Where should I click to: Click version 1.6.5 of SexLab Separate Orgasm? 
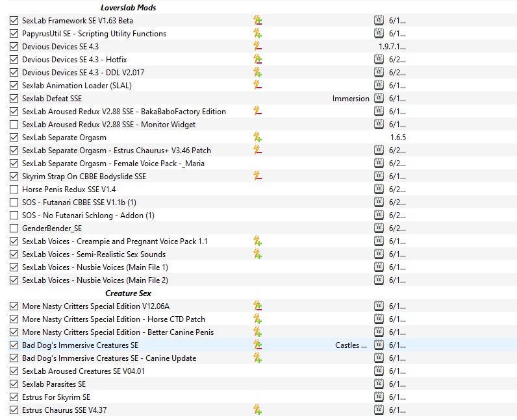pyautogui.click(x=398, y=137)
